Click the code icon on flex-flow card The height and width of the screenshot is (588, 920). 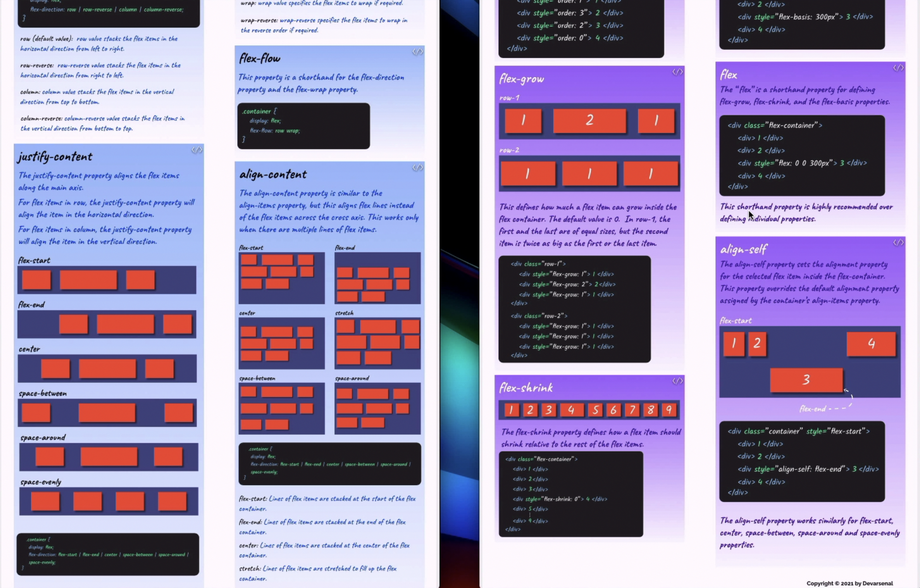click(417, 52)
